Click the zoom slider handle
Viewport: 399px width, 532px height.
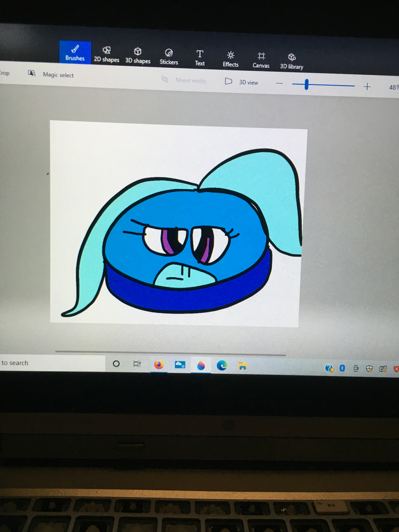[307, 84]
